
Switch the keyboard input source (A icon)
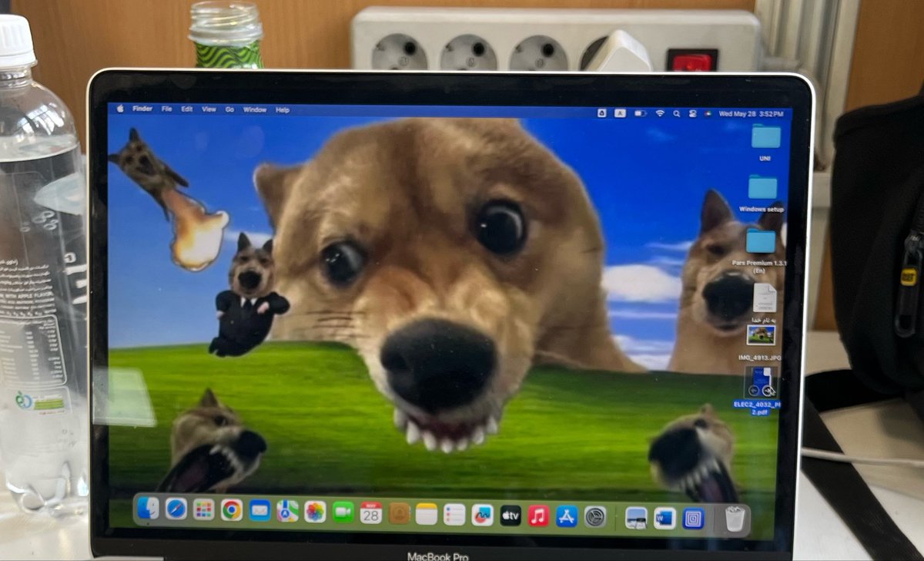tap(620, 113)
